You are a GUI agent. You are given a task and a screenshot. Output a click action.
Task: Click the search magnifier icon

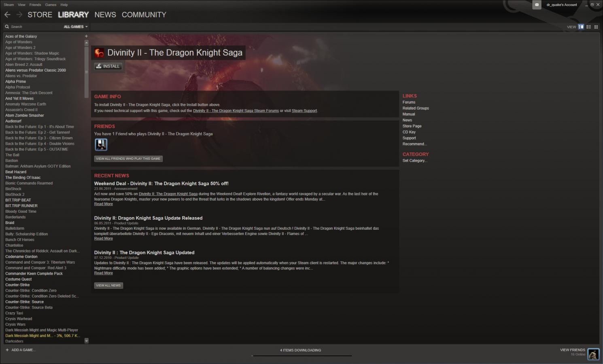[7, 27]
